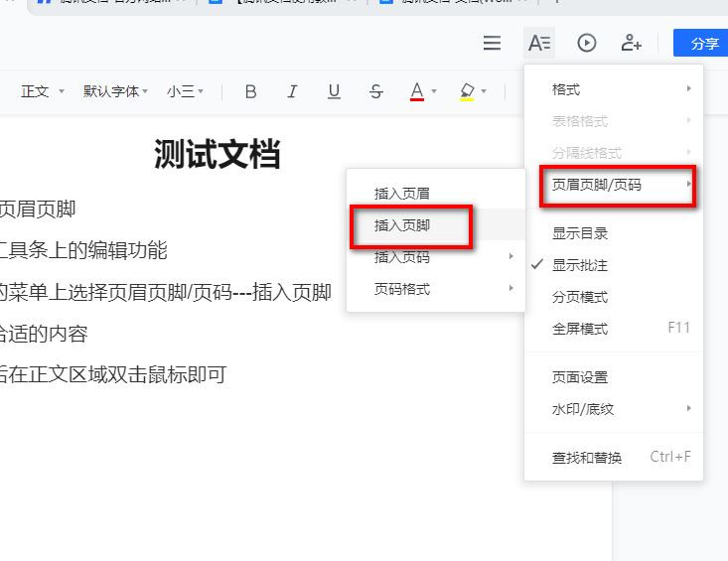Click the Bold formatting icon
The image size is (728, 561).
pos(250,91)
